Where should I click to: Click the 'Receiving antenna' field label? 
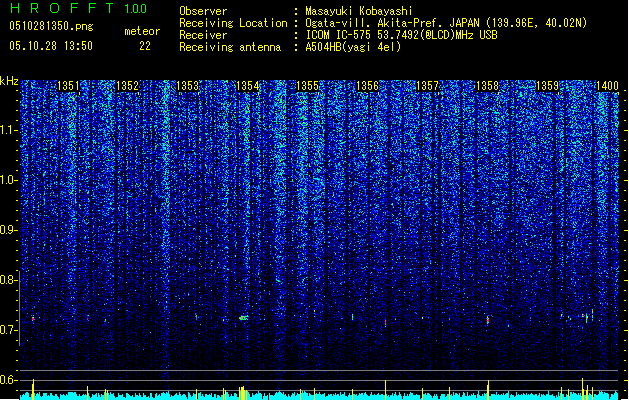click(x=230, y=47)
